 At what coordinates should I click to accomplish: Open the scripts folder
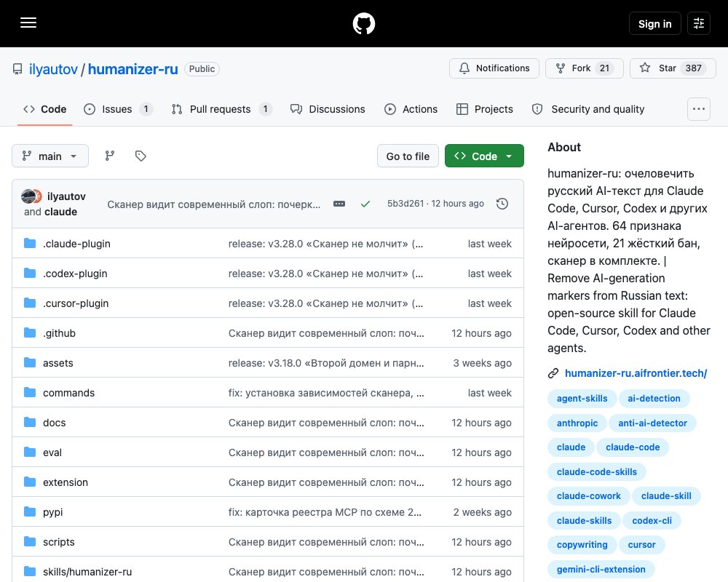point(58,541)
